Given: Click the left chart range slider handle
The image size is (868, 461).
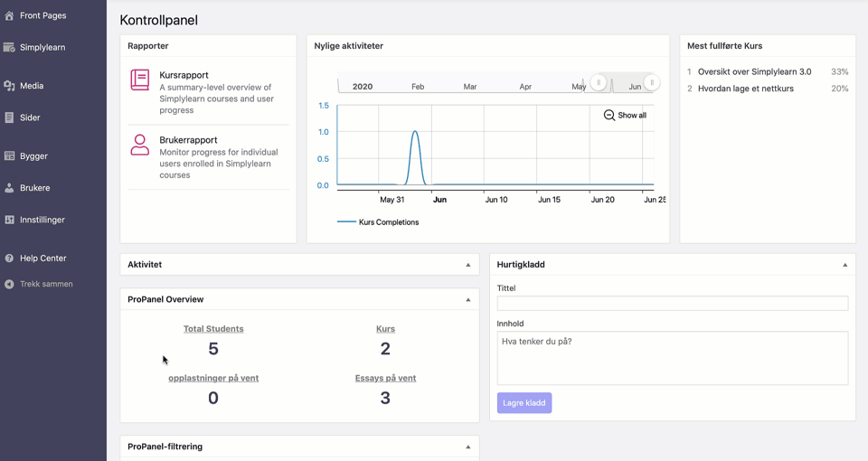Looking at the screenshot, I should coord(599,83).
